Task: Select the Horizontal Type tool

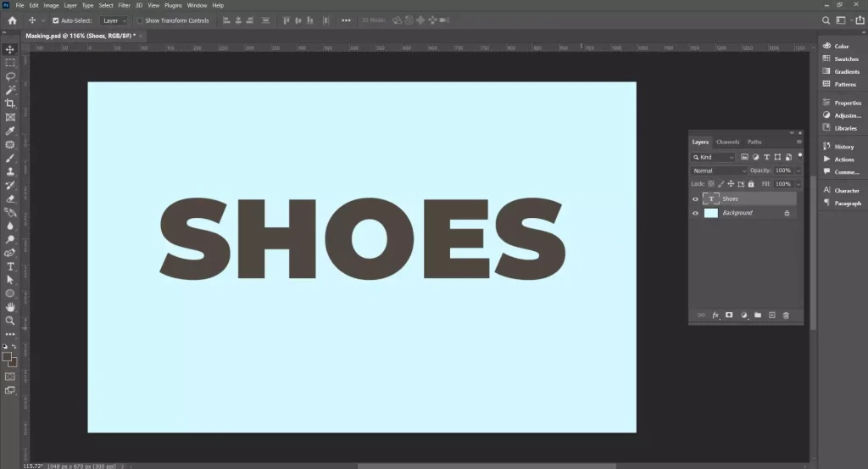Action: point(10,266)
